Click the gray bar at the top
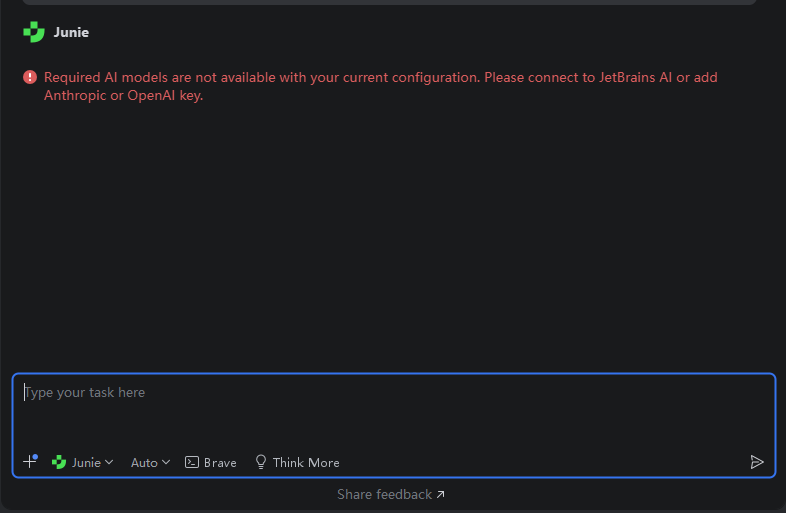This screenshot has height=513, width=786. [x=391, y=2]
